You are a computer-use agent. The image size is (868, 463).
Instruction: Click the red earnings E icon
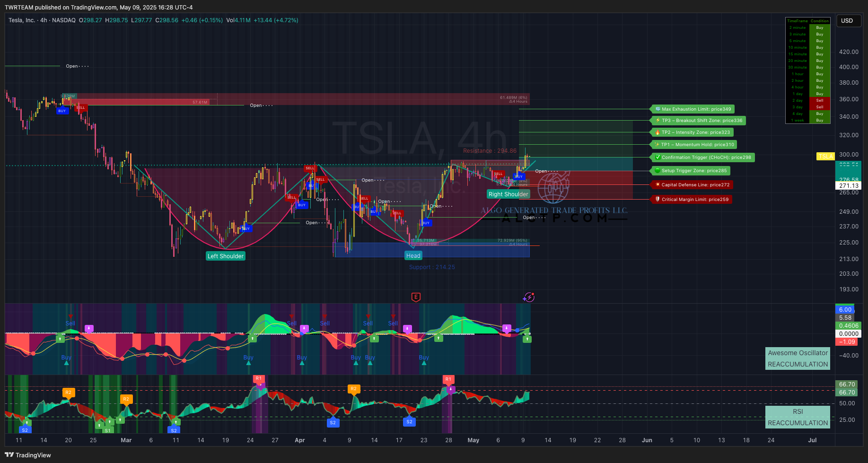coord(416,297)
